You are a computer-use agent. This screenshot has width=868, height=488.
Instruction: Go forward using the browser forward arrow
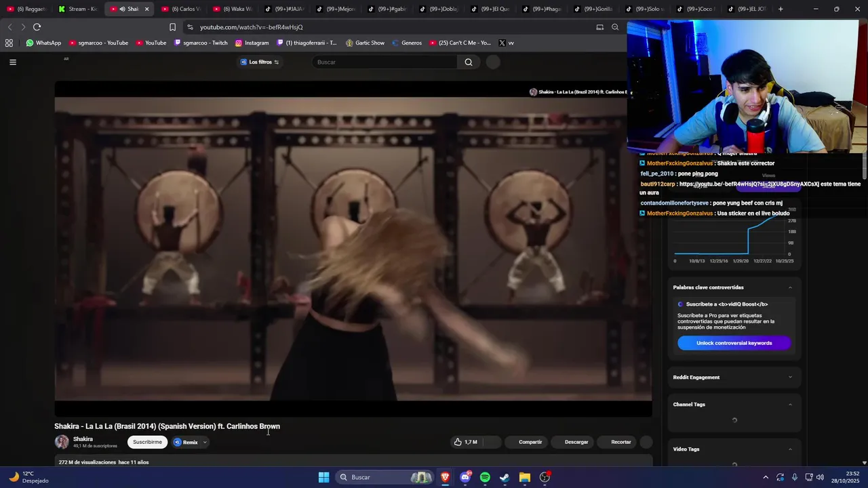click(23, 27)
